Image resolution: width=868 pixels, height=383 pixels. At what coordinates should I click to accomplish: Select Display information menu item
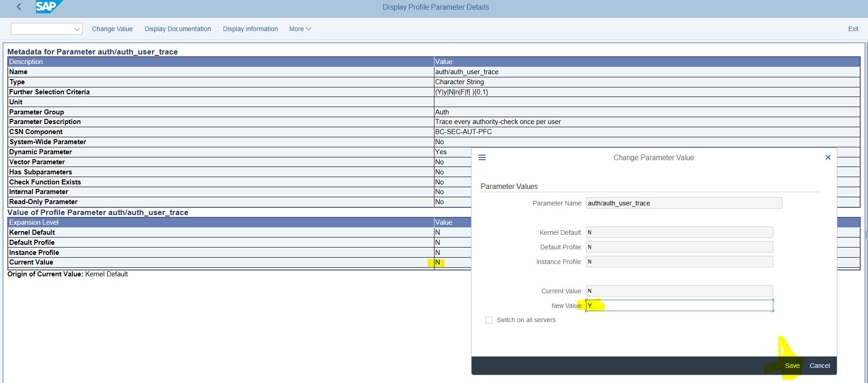pos(250,29)
